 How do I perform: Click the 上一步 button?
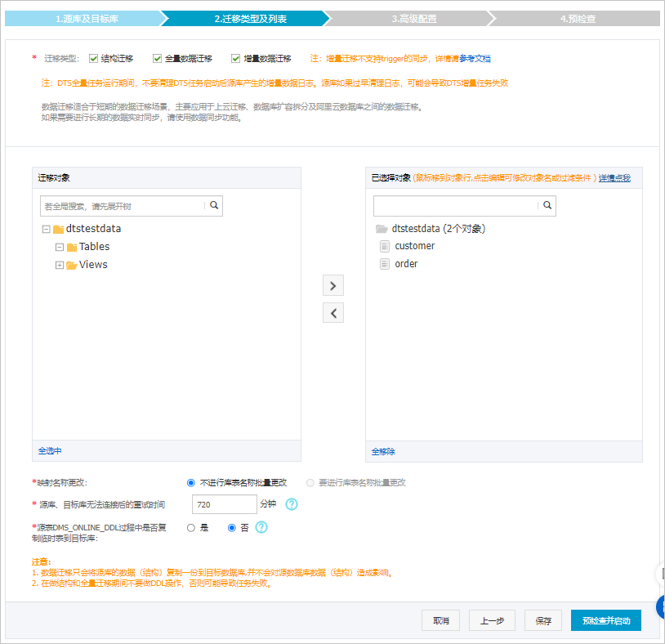492,620
